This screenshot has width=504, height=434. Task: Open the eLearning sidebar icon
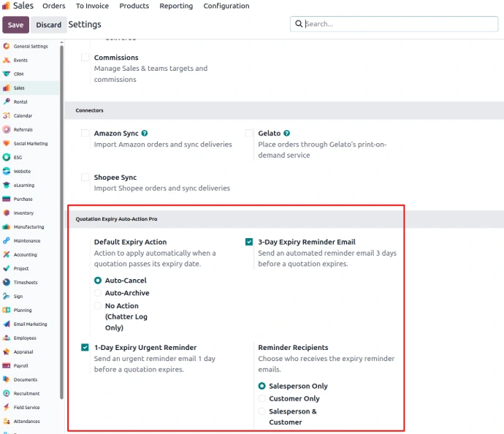click(7, 186)
